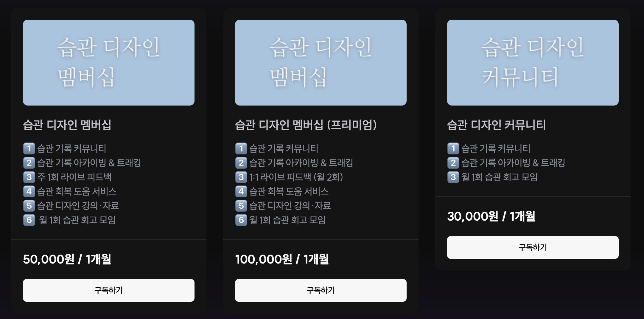
Task: Click the number 6 badge for 월 1회 습관 회고 모임
Action: (x=29, y=220)
